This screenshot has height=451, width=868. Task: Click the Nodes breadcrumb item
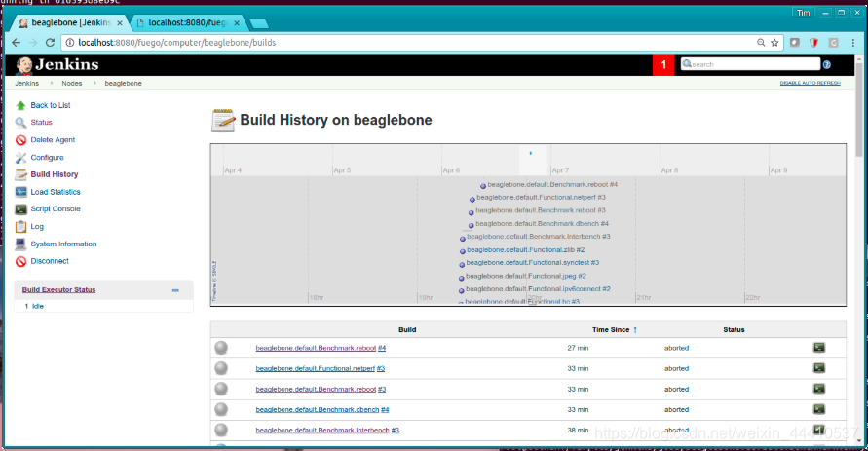coord(71,83)
